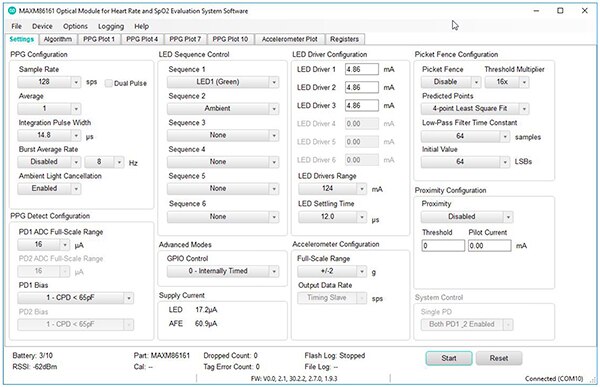
Task: Open the Help menu
Action: coord(142,26)
